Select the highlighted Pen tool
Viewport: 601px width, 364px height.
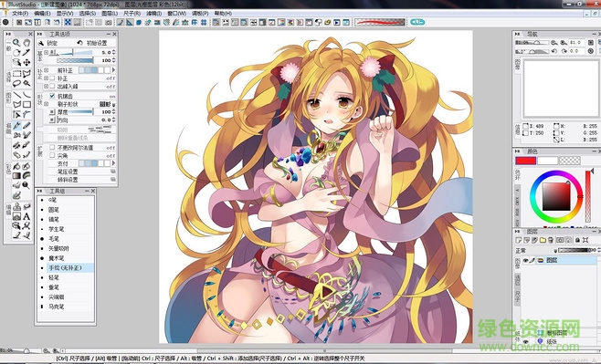[x=16, y=126]
